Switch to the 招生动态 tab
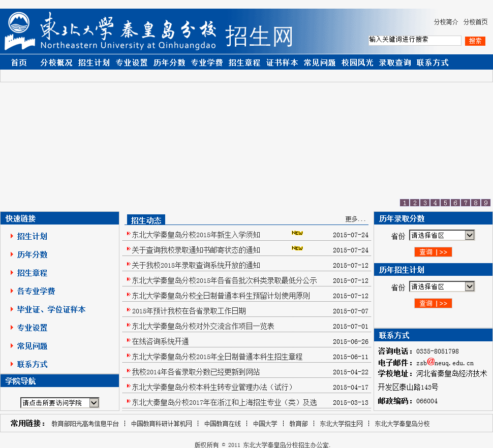The image size is (493, 448). 146,220
